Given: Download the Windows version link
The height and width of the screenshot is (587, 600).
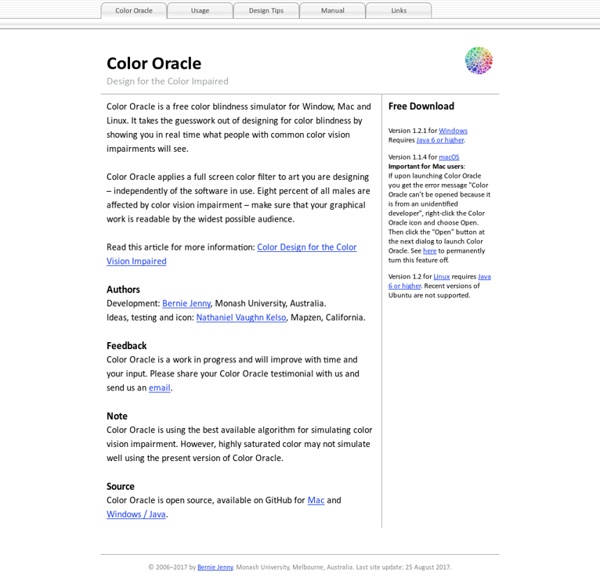Looking at the screenshot, I should [453, 130].
